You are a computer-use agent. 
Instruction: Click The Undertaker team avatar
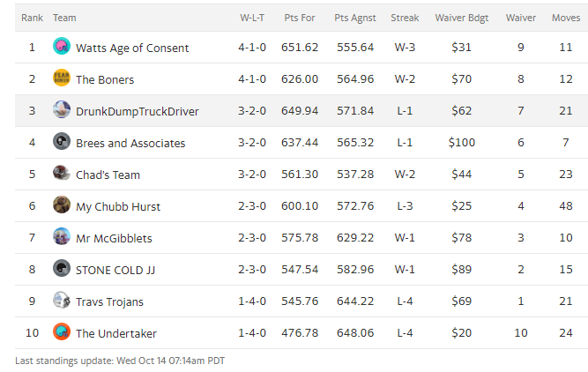click(62, 332)
